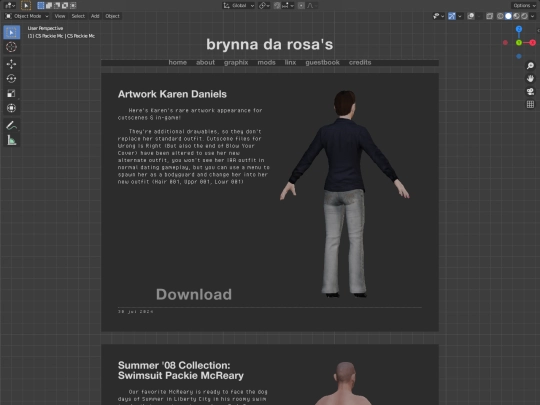Set selection mode to subtract

click(57, 5)
